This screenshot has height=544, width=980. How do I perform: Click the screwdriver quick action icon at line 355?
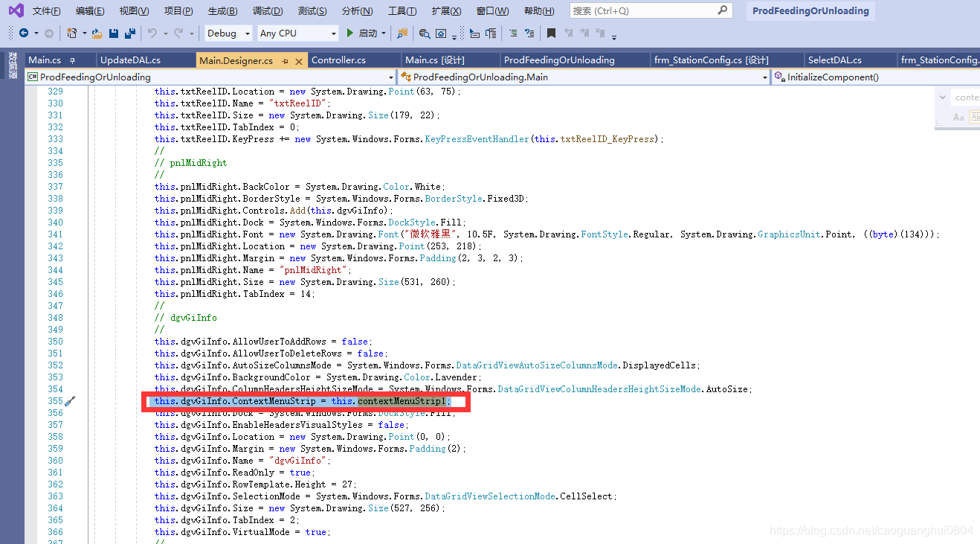tap(70, 402)
